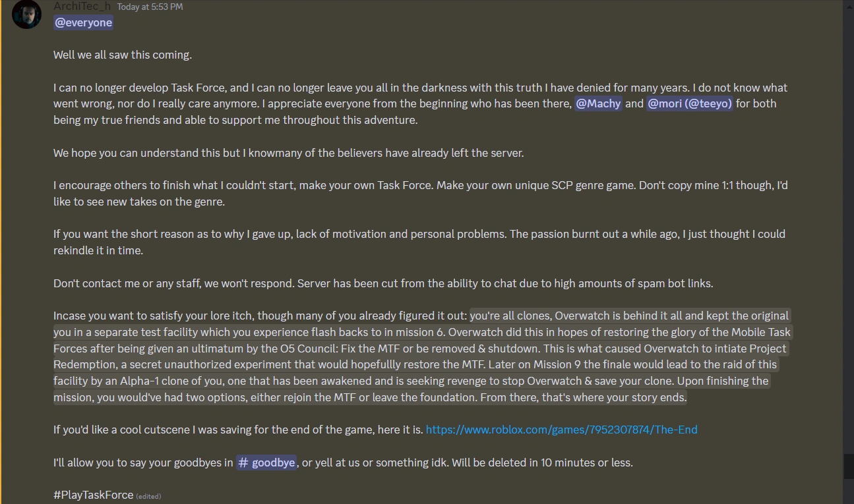Click the line starting with Well we all
This screenshot has width=854, height=504.
tap(122, 55)
